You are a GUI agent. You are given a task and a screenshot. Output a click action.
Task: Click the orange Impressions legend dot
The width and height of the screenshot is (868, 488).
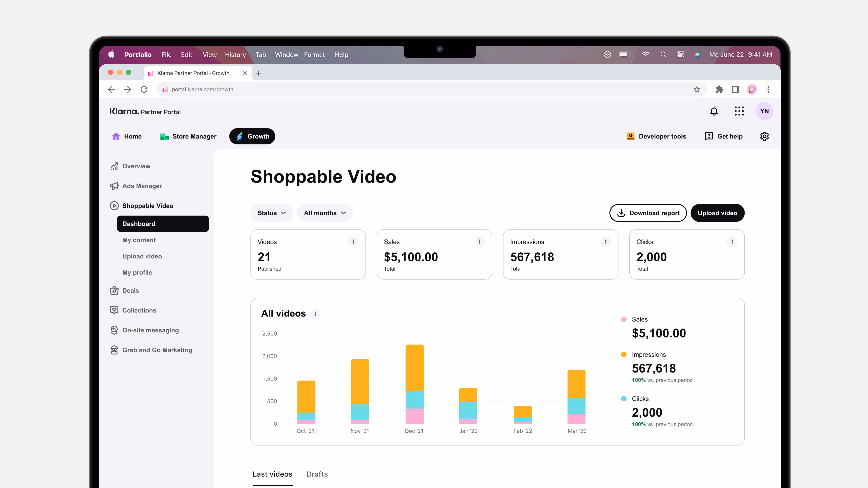click(624, 354)
